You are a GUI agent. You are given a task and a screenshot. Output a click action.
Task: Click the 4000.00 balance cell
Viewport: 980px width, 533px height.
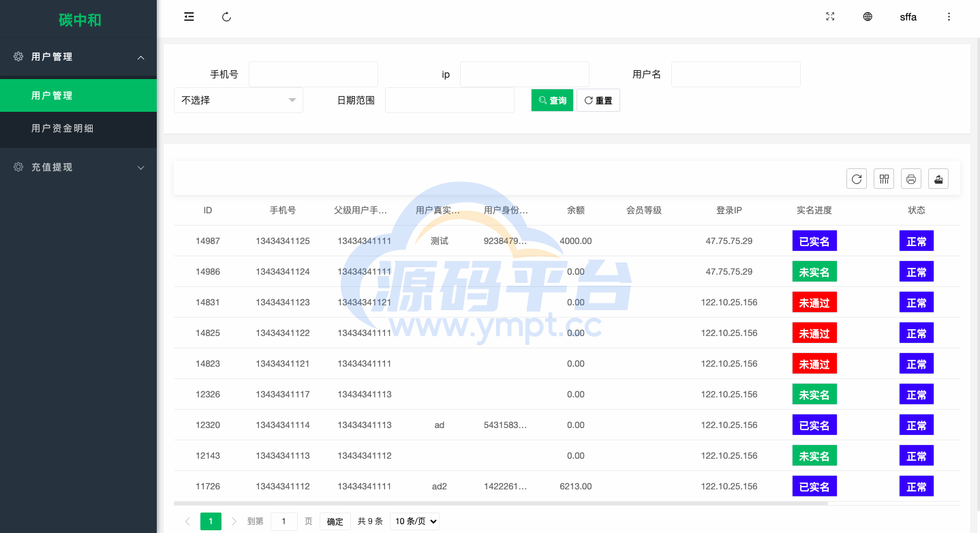[576, 241]
